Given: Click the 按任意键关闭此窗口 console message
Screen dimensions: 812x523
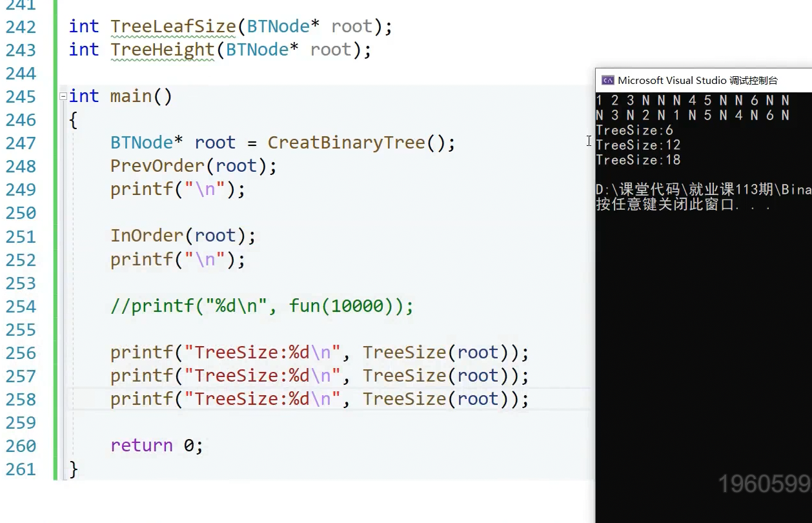Looking at the screenshot, I should 684,205.
